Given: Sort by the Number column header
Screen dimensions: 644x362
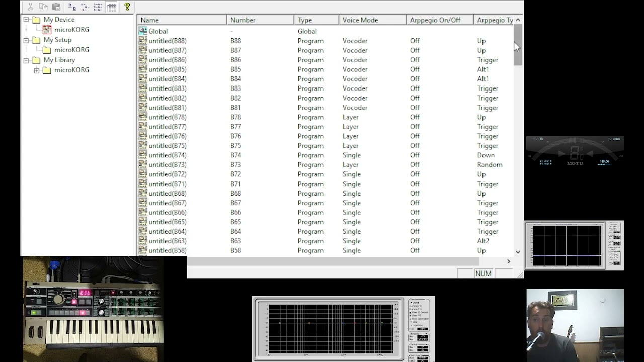Looking at the screenshot, I should pyautogui.click(x=260, y=20).
